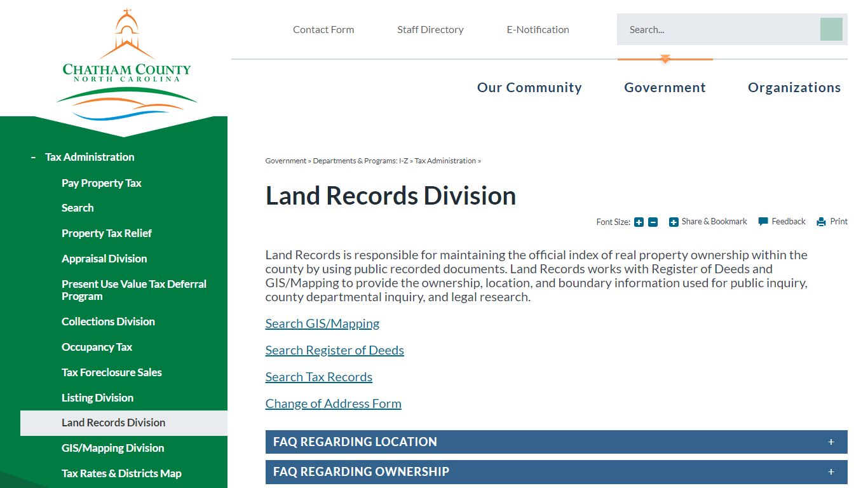This screenshot has height=488, width=868.
Task: Click the Chatham County logo
Action: click(x=126, y=65)
